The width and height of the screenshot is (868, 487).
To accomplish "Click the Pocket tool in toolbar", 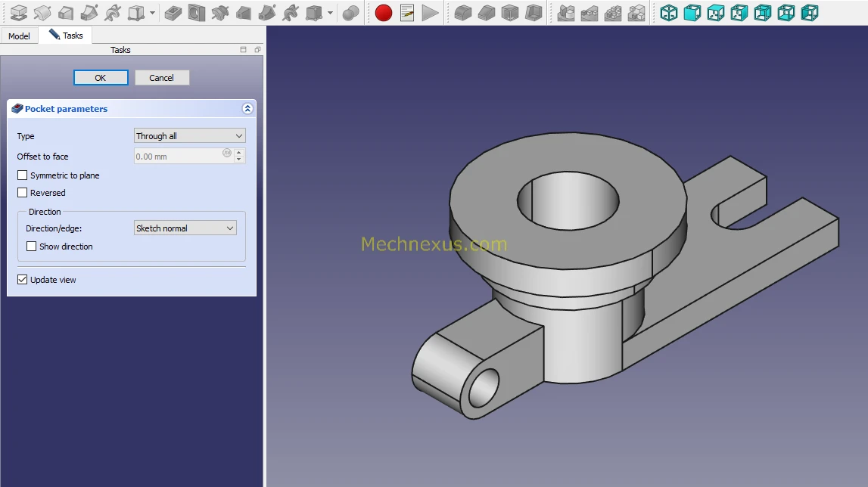I will pyautogui.click(x=173, y=13).
